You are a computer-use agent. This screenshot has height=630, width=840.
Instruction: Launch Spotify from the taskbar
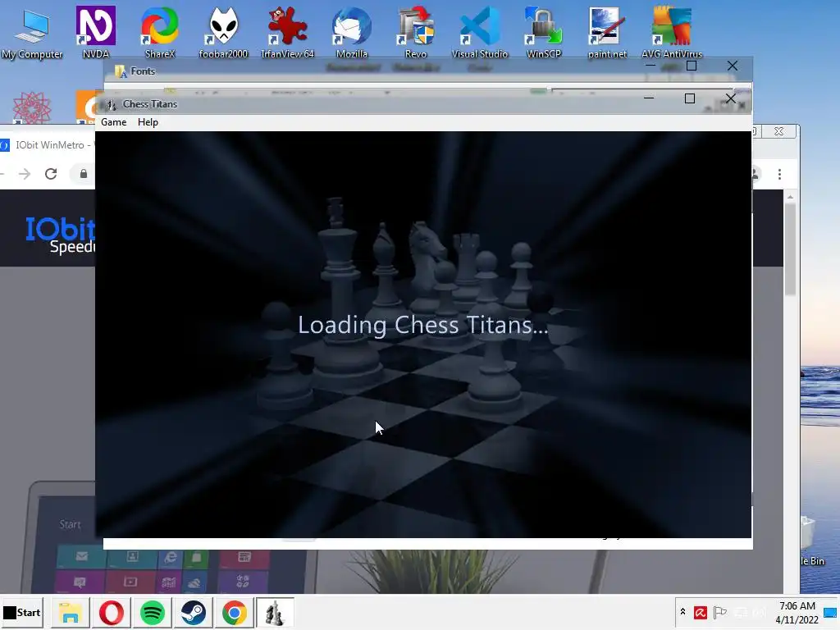click(153, 612)
